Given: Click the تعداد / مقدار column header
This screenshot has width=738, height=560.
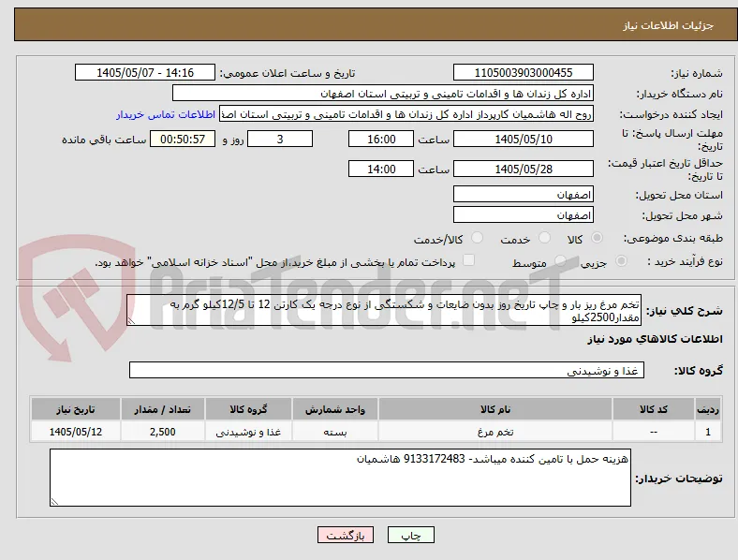Looking at the screenshot, I should [162, 409].
